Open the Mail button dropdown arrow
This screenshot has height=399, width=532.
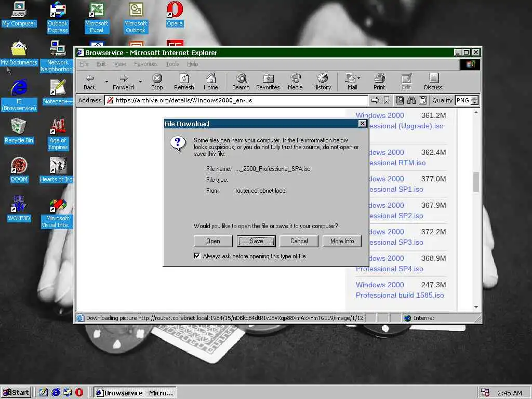359,78
